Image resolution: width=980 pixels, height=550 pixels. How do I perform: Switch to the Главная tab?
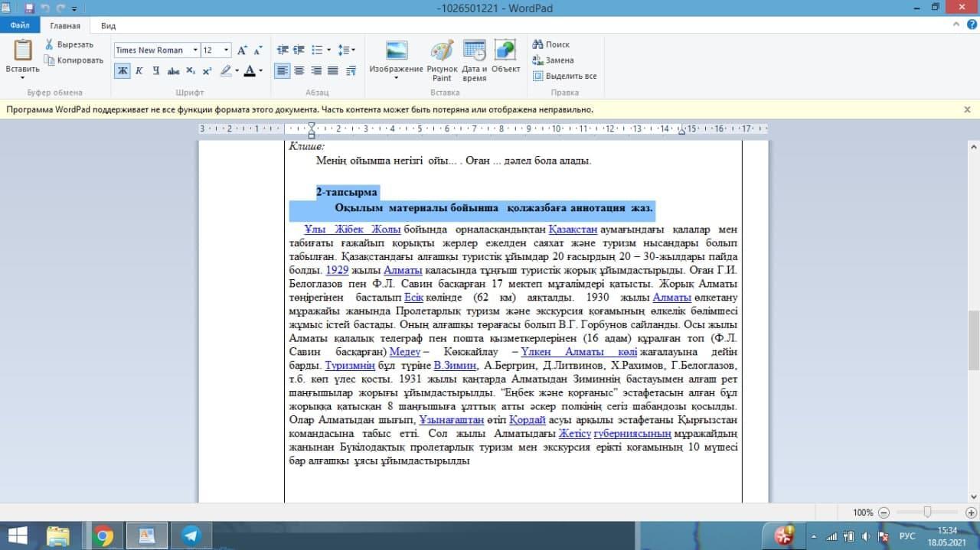65,25
